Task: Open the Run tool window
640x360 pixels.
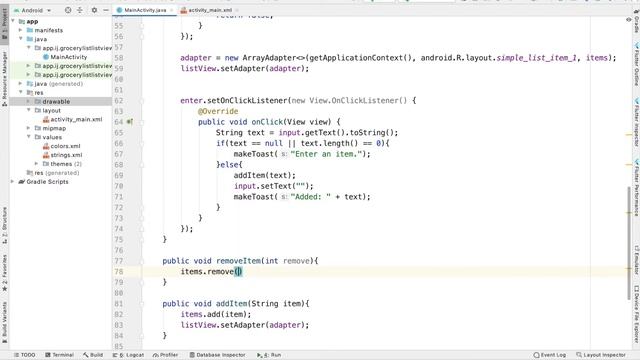Action: [x=269, y=355]
